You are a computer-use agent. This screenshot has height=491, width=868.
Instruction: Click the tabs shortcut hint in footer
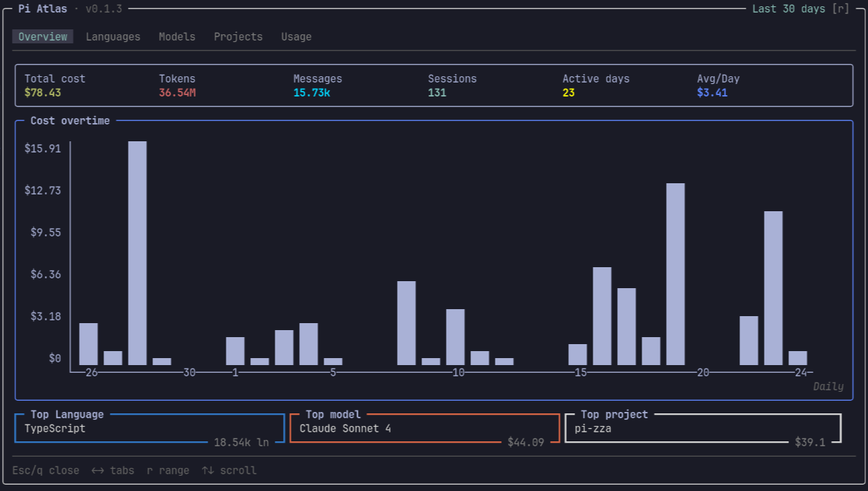point(113,470)
